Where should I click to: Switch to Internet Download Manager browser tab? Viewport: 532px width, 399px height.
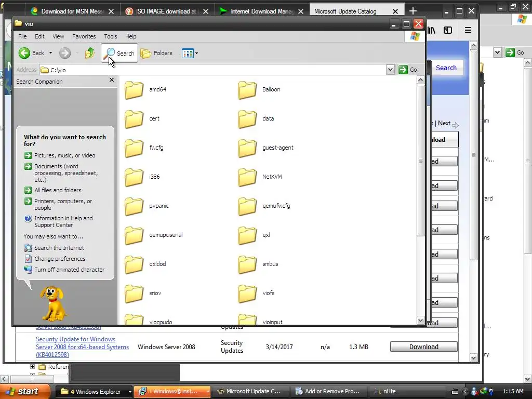tap(261, 11)
